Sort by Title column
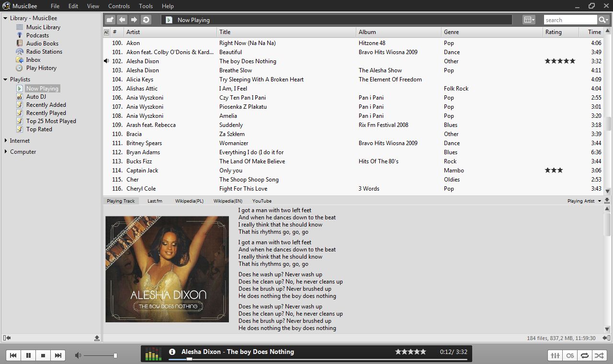 (x=286, y=32)
